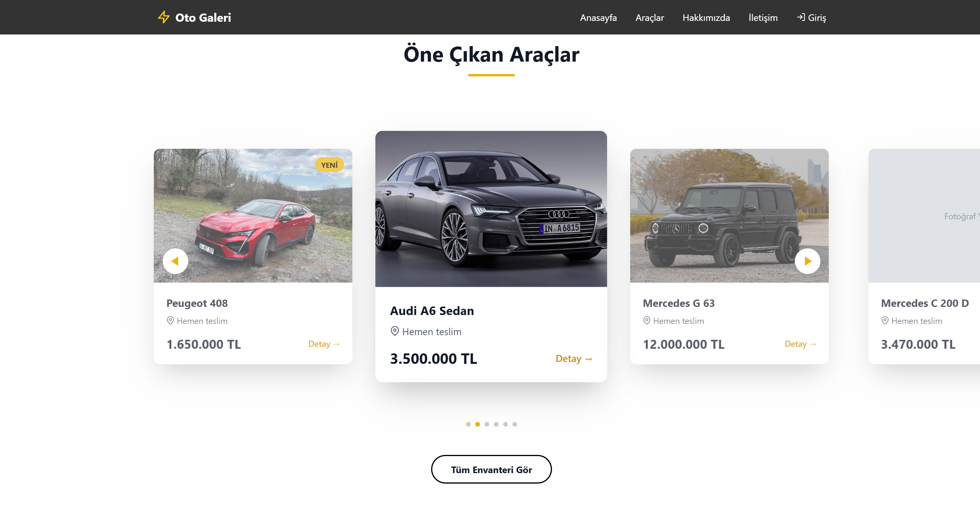Select the last carousel pagination dot

[515, 424]
